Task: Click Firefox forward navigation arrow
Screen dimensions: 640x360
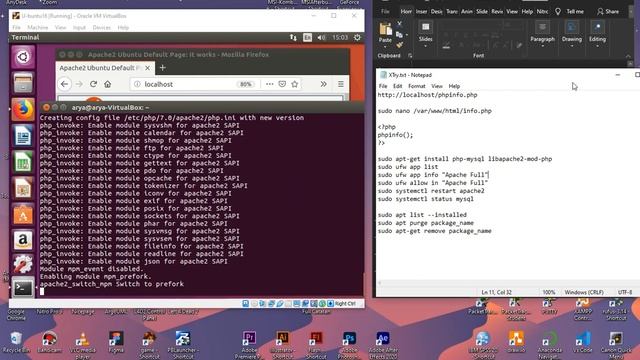Action: [x=79, y=84]
